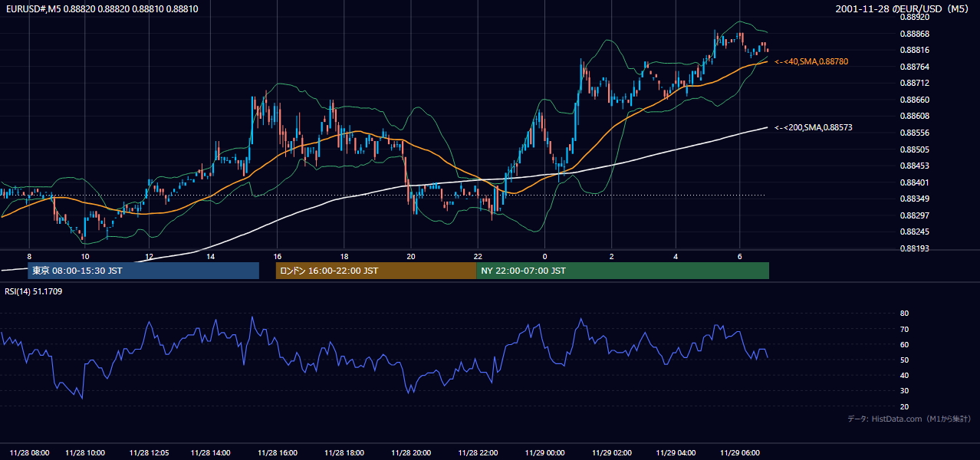
Task: Click hour marker 18 under price chart
Action: 344,256
